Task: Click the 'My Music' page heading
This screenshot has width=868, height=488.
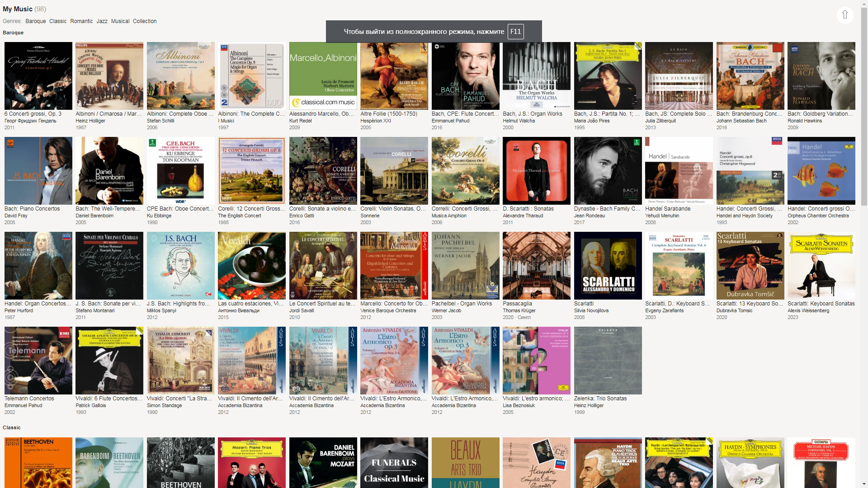Action: [18, 9]
